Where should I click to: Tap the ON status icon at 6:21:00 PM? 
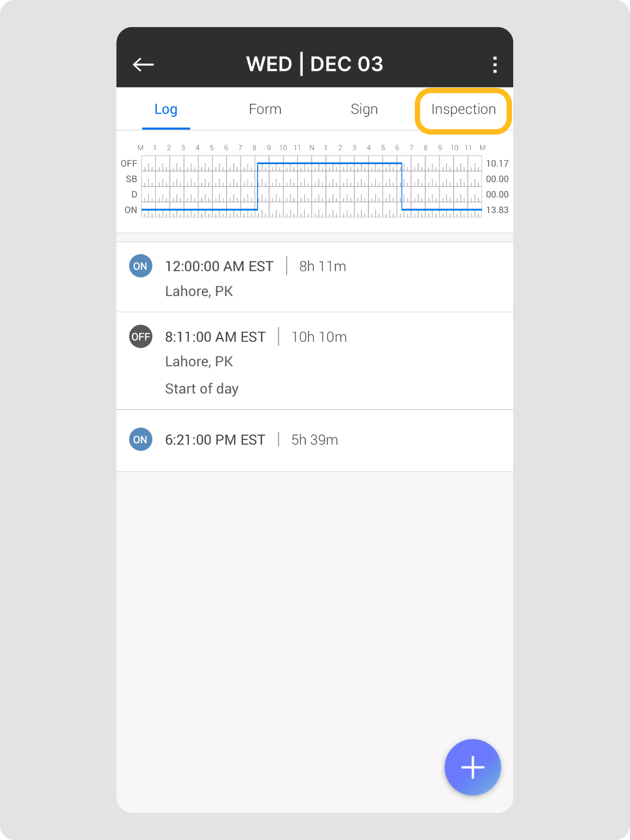[141, 440]
